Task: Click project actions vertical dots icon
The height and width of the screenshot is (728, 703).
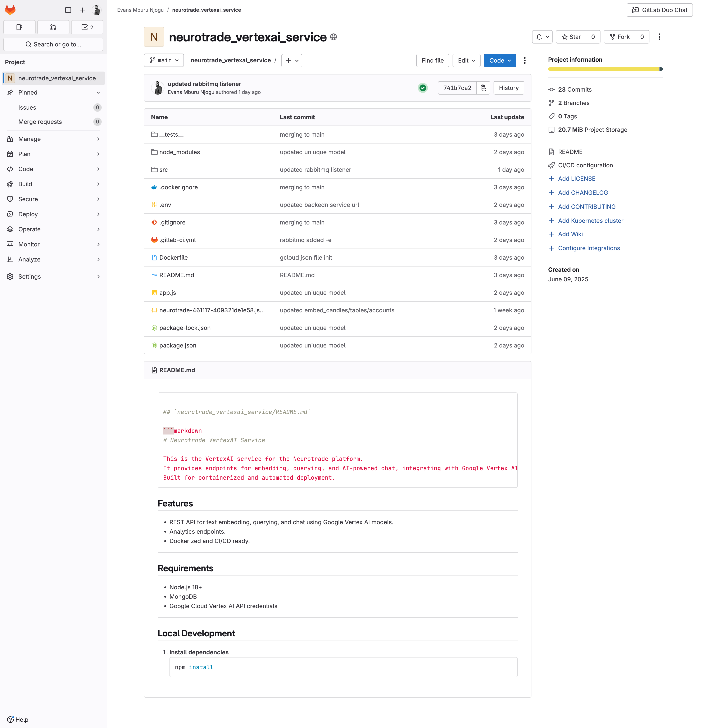Action: coord(659,37)
